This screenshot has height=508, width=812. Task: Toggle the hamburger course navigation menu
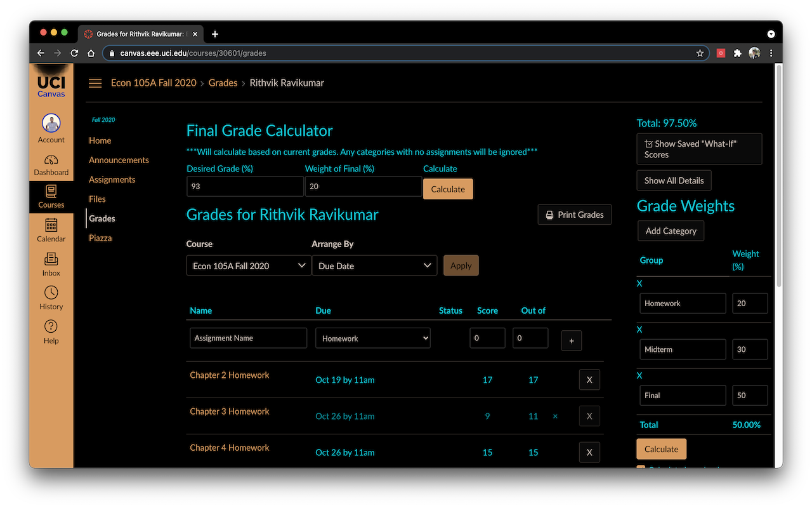[95, 83]
